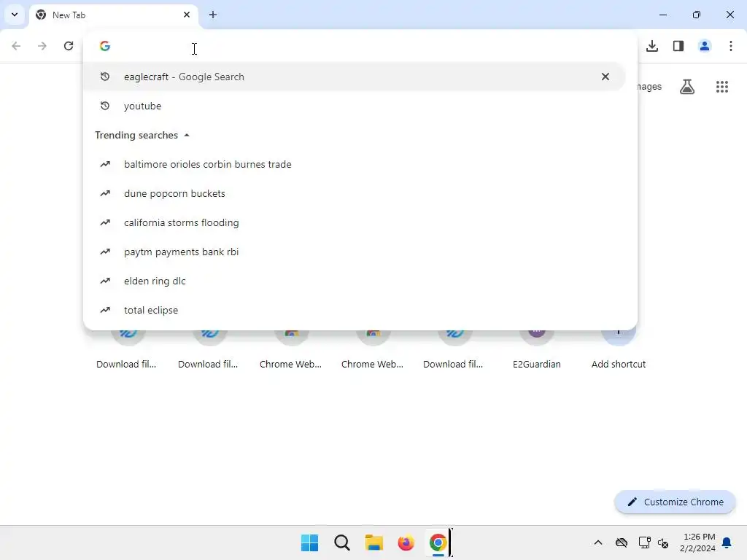Select california storms flooding suggestion

354,222
